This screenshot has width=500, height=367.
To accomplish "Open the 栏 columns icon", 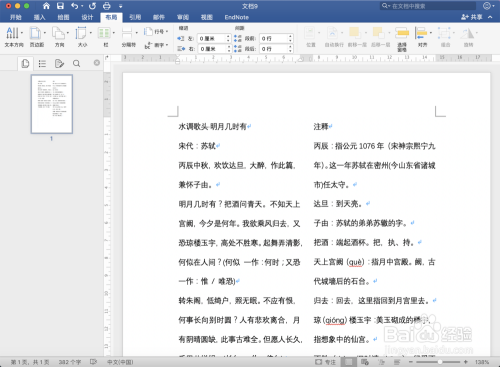I will pyautogui.click(x=105, y=37).
